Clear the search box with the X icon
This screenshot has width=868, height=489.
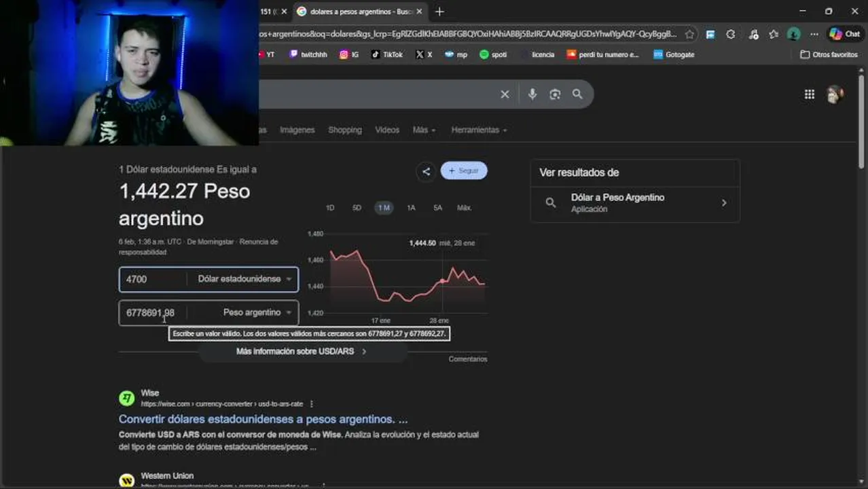pyautogui.click(x=505, y=94)
